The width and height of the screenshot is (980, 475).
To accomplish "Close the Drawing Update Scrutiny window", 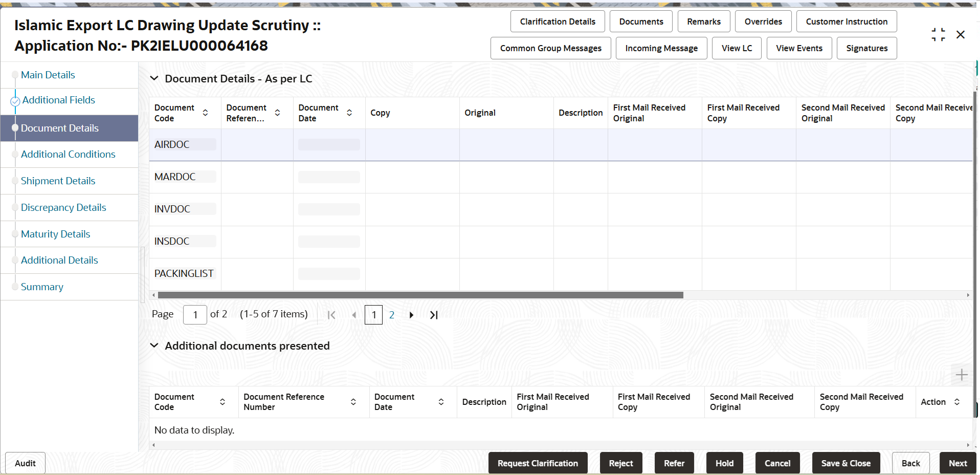I will pos(961,34).
